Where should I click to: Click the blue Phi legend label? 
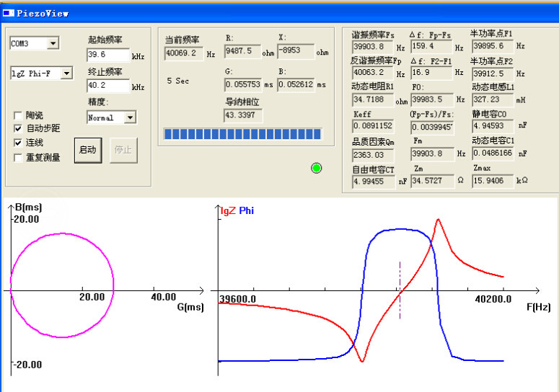pyautogui.click(x=247, y=211)
